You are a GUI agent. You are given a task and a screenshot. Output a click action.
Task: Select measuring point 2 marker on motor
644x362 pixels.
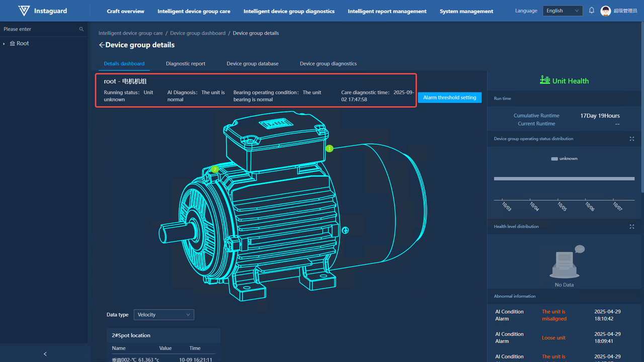pos(215,169)
